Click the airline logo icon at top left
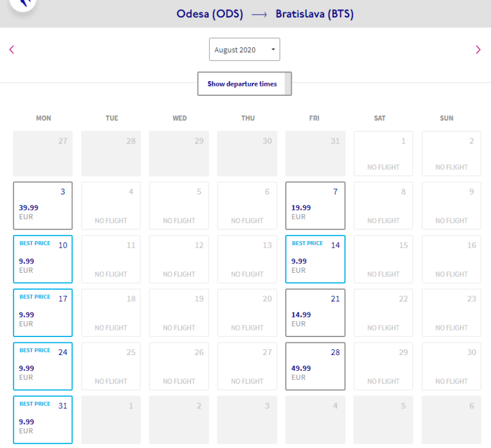The width and height of the screenshot is (491, 448). click(22, 5)
